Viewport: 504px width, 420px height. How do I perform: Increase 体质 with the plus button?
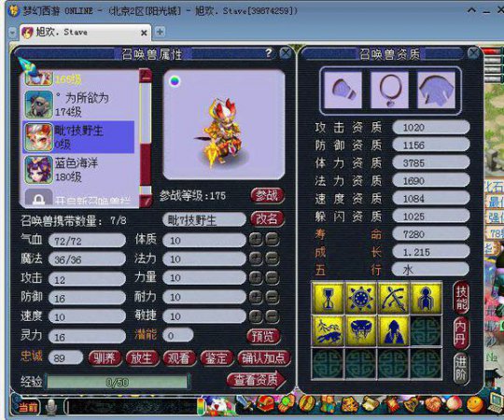point(256,240)
